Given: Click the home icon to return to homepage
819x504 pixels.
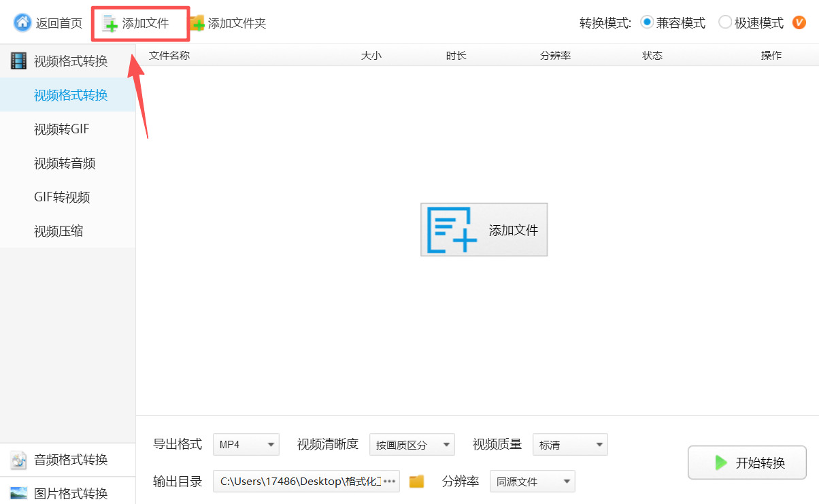Looking at the screenshot, I should (x=22, y=22).
